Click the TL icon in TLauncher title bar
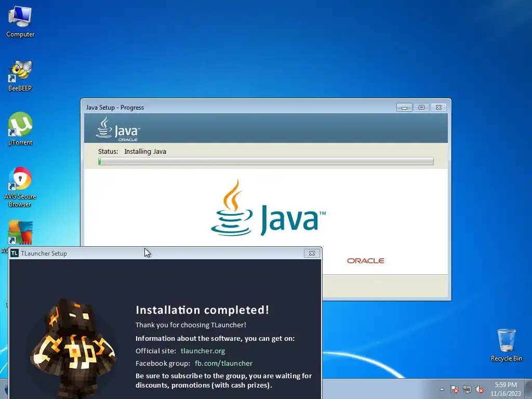Viewport: 532px width, 399px height. coord(14,253)
